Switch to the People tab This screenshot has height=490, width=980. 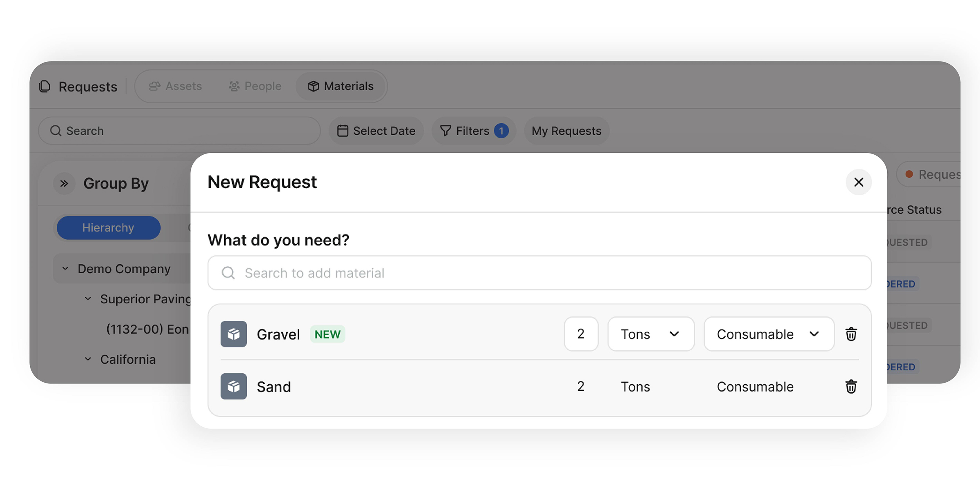tap(255, 86)
